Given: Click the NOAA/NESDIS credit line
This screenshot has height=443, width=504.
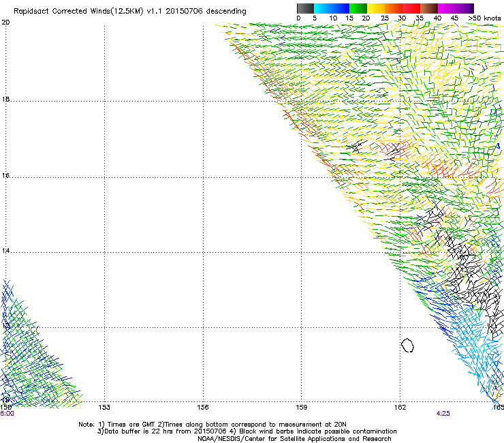Looking at the screenshot, I should click(x=294, y=439).
